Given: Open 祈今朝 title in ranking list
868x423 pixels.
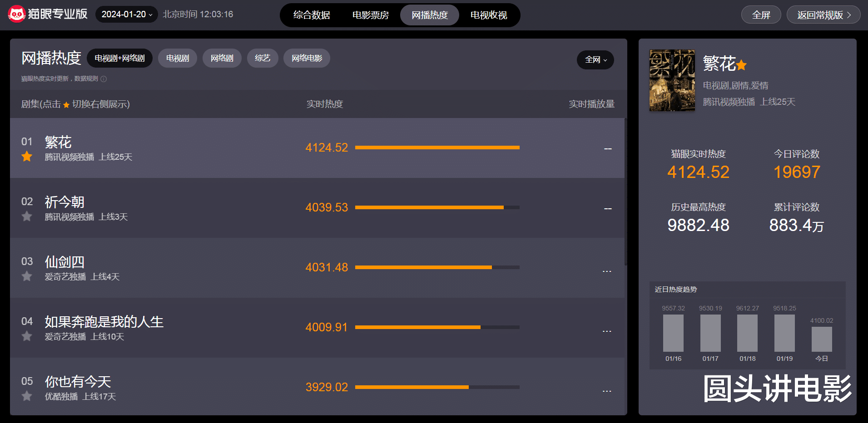Looking at the screenshot, I should click(64, 202).
